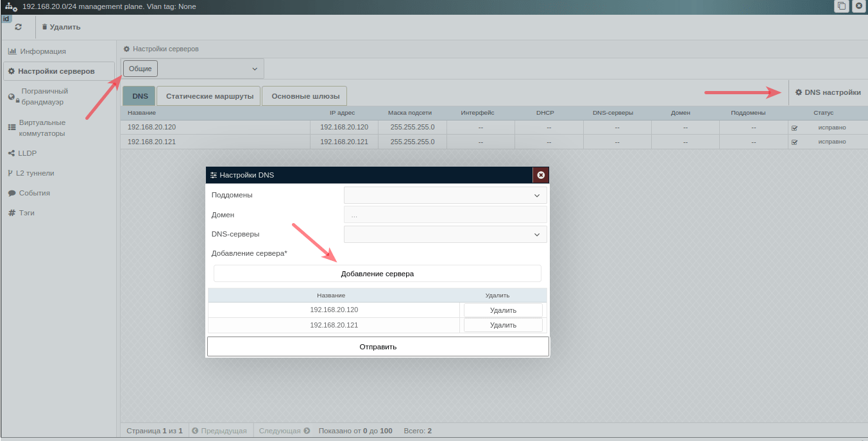Click the DHCP column header

[x=545, y=113]
